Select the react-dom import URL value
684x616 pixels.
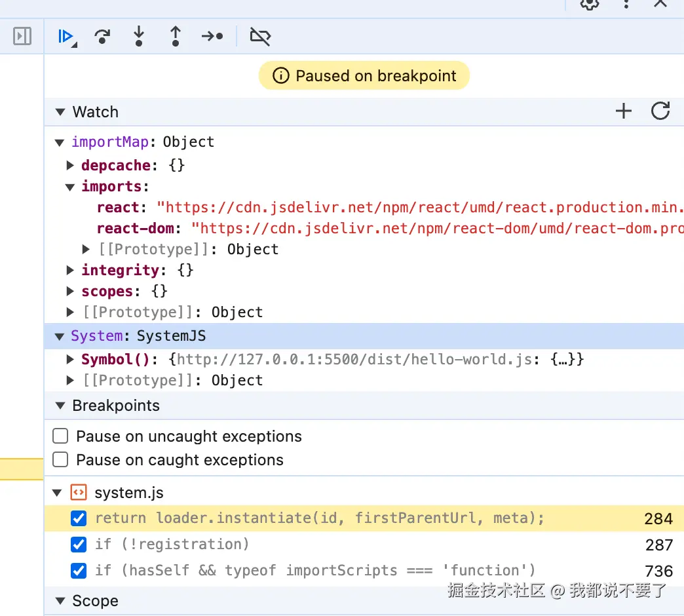(438, 228)
